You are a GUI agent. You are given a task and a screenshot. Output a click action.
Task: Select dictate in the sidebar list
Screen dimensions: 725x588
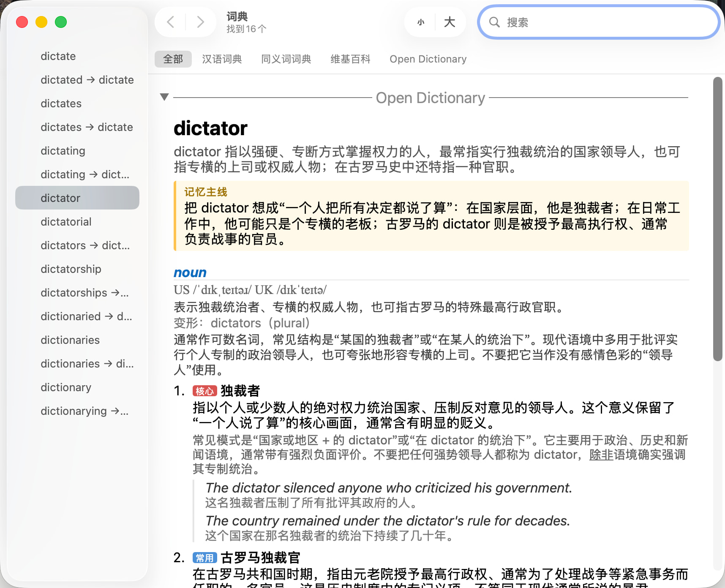click(x=77, y=56)
